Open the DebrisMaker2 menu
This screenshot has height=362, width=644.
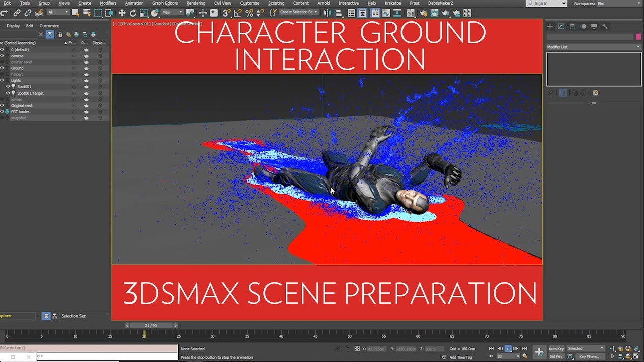click(440, 3)
